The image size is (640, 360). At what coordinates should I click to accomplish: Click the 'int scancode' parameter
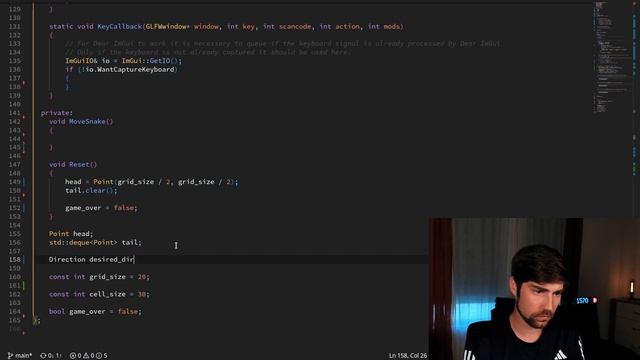[287, 27]
